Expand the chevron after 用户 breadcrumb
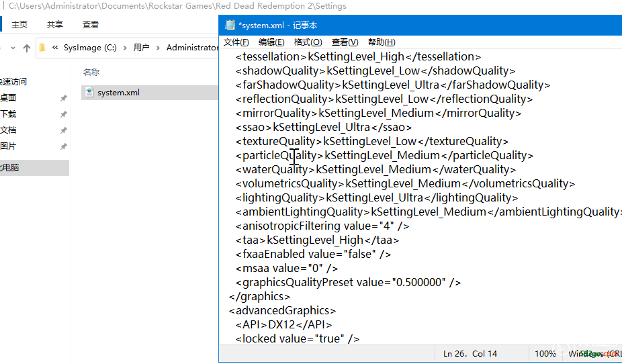The height and width of the screenshot is (364, 622). coord(158,48)
